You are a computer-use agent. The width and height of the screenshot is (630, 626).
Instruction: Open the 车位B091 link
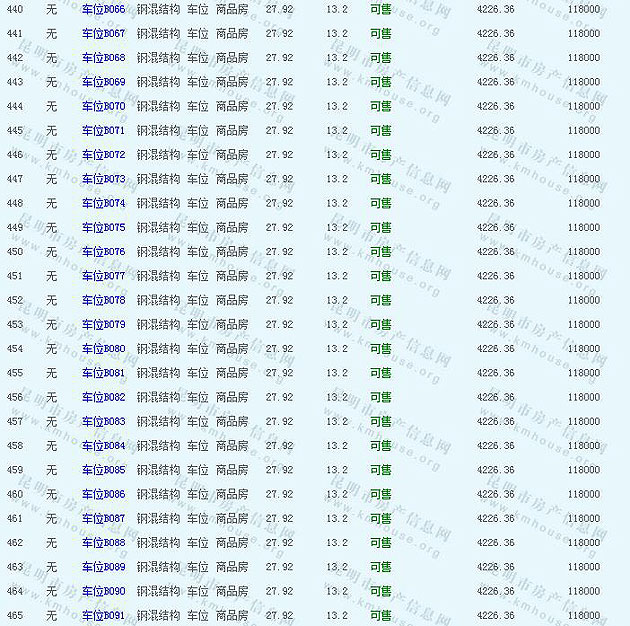104,616
